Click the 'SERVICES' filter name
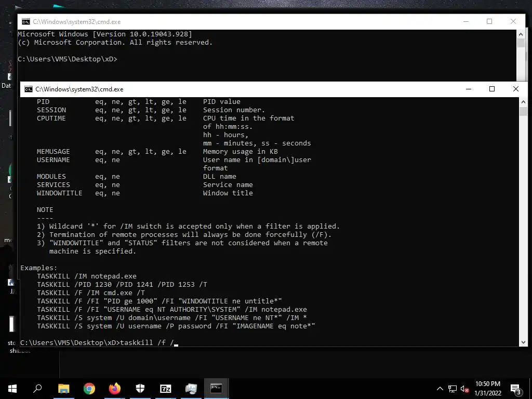 pos(54,184)
